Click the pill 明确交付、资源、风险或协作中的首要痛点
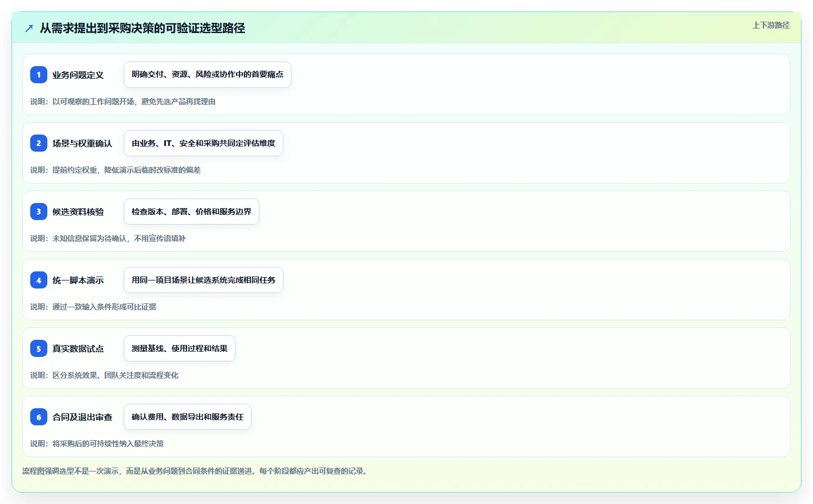The width and height of the screenshot is (813, 504). point(208,75)
